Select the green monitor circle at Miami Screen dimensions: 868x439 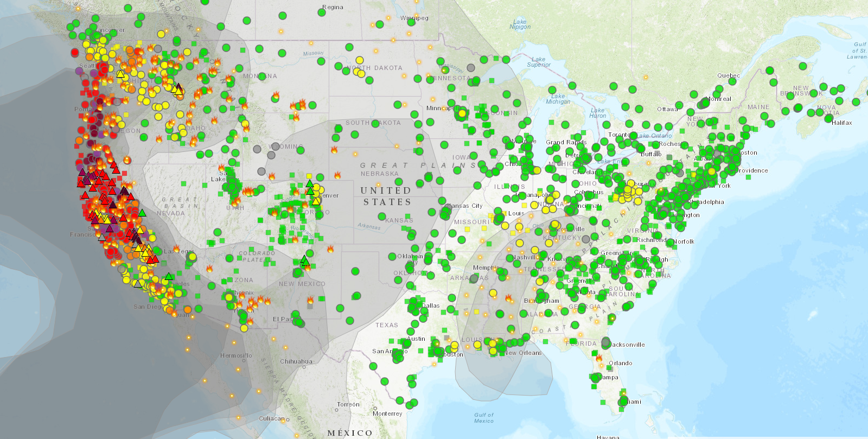coord(623,402)
